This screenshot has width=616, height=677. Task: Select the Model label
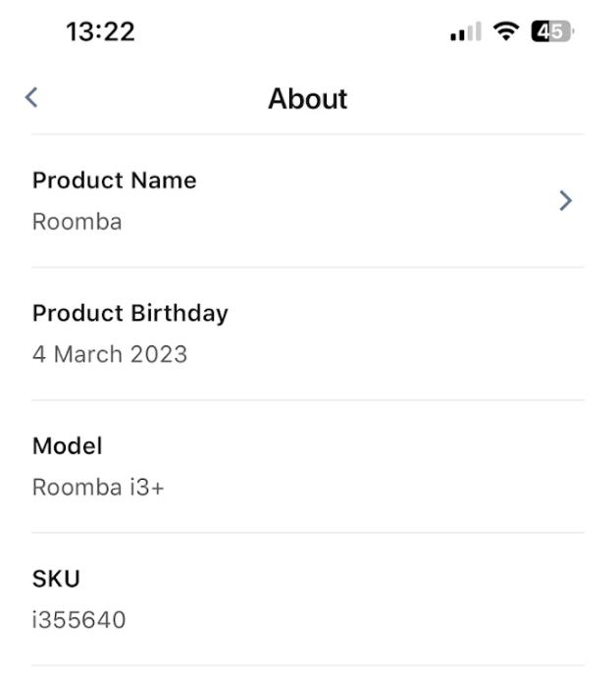click(67, 445)
